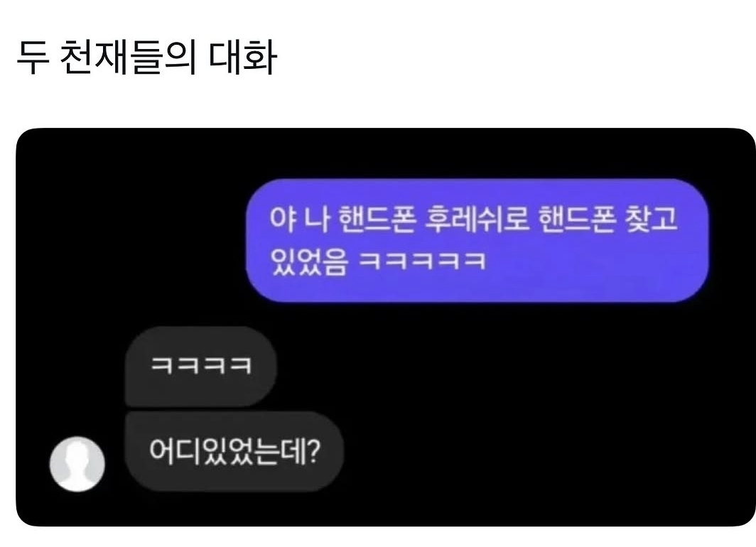Click the word '두' in the title

[33, 58]
